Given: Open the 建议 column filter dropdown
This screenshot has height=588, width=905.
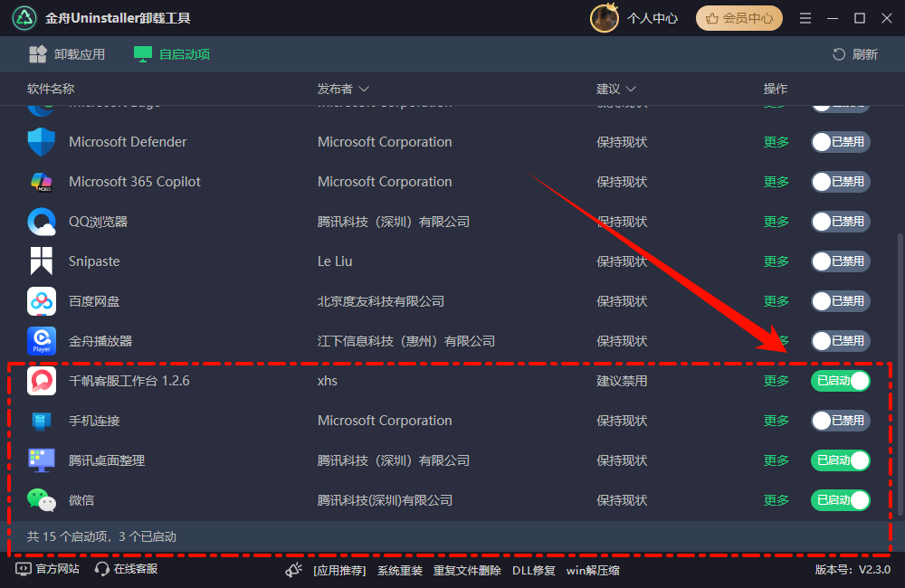Looking at the screenshot, I should (x=631, y=89).
